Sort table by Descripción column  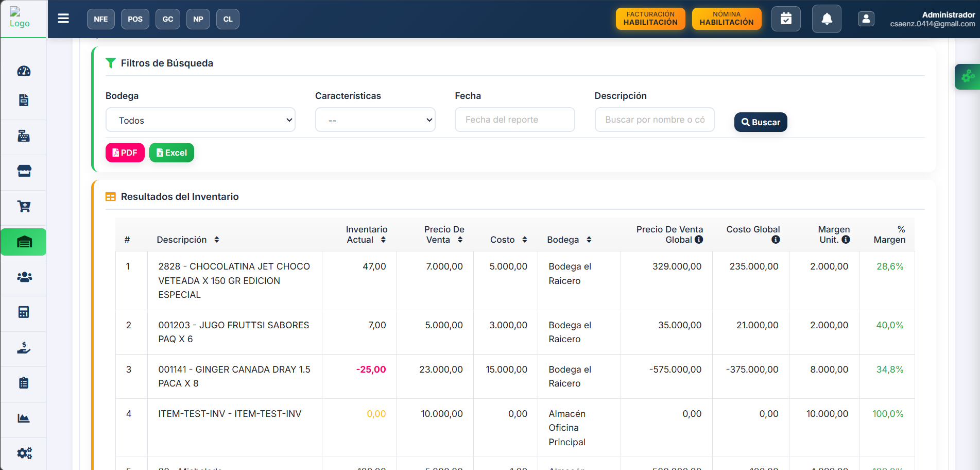217,240
